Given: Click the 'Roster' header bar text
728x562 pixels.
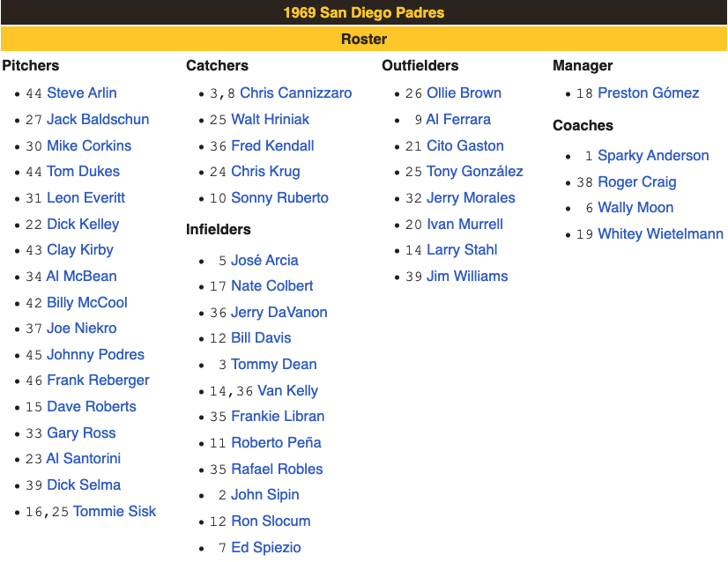Looking at the screenshot, I should [364, 39].
